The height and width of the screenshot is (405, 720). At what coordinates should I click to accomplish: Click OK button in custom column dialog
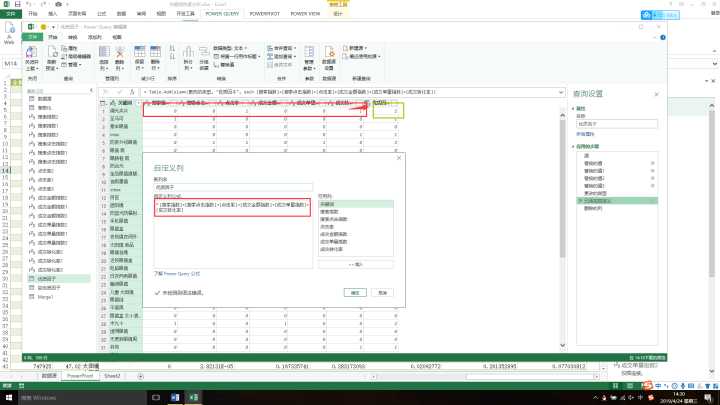[355, 293]
